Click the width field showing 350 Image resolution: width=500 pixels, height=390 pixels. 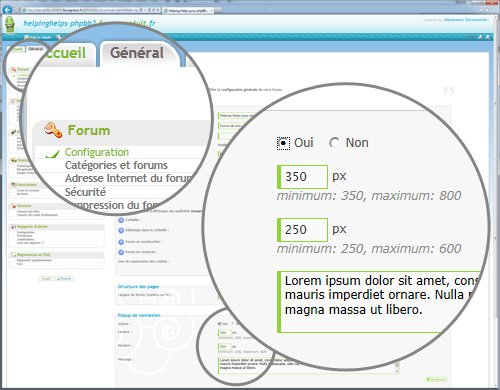click(302, 177)
